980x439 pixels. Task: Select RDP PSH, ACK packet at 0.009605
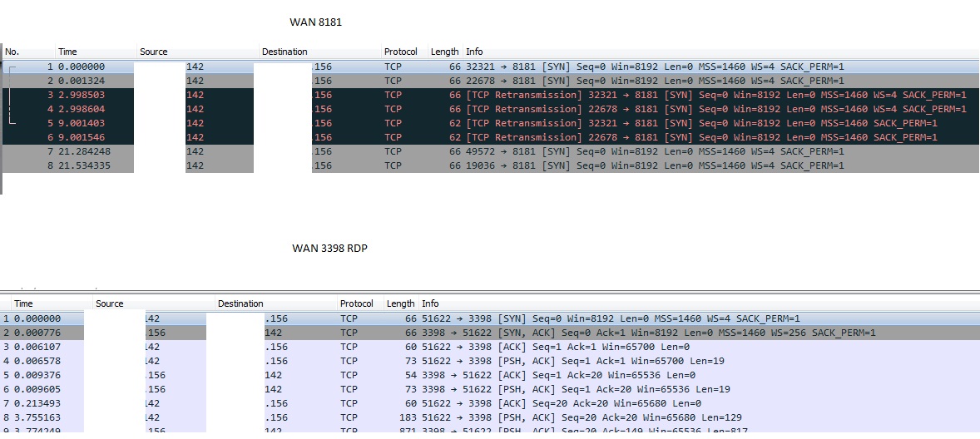point(490,389)
